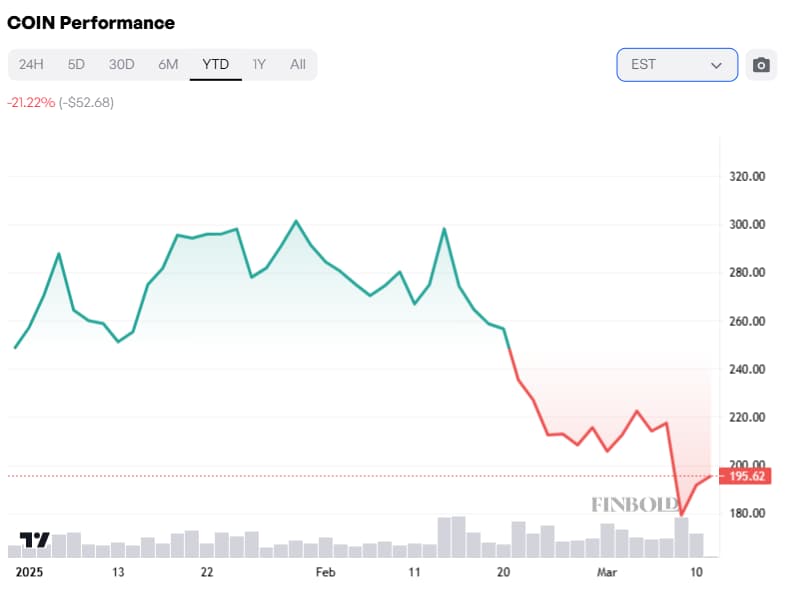Click the FINBOLD watermark on chart

pyautogui.click(x=635, y=504)
